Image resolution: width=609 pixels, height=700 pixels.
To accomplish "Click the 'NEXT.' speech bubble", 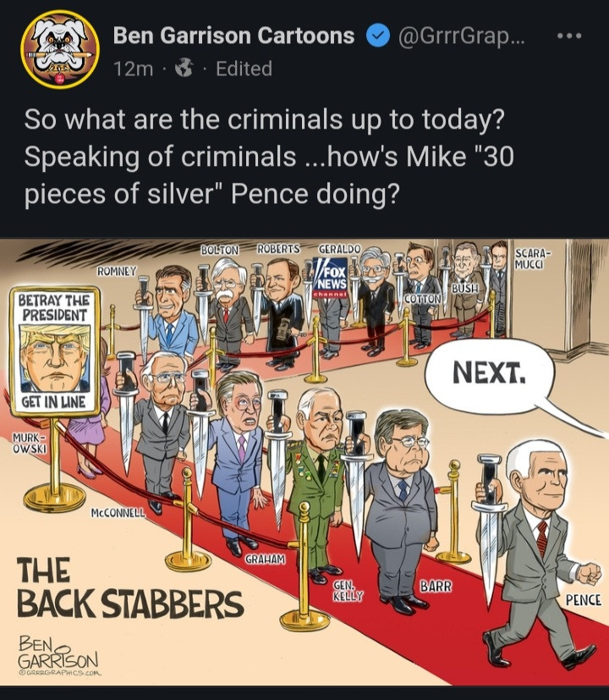I will [x=490, y=373].
